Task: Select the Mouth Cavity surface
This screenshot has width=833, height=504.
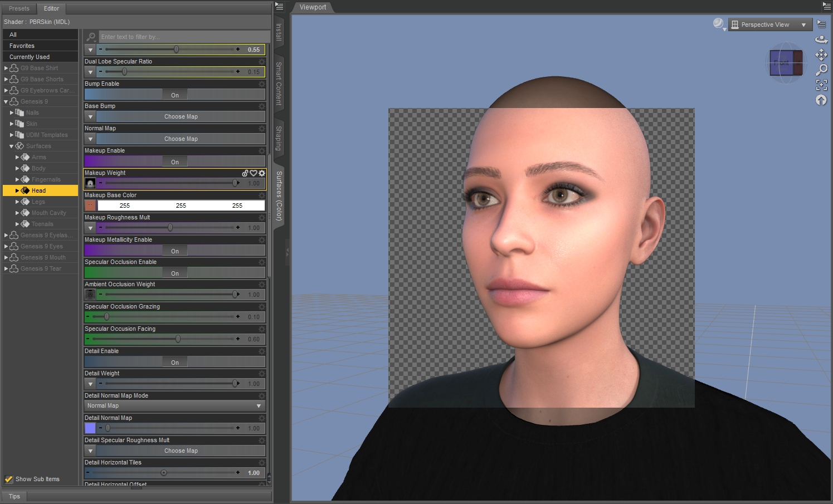Action: 48,213
